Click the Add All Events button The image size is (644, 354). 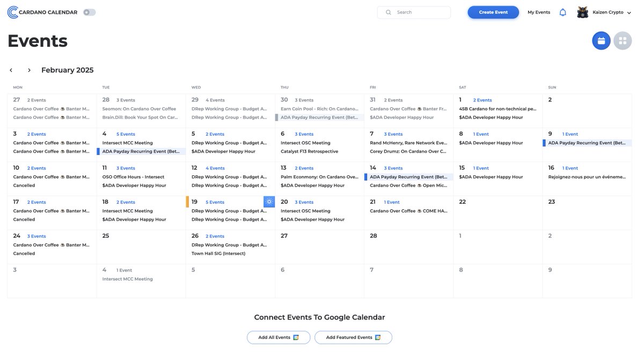[279, 337]
